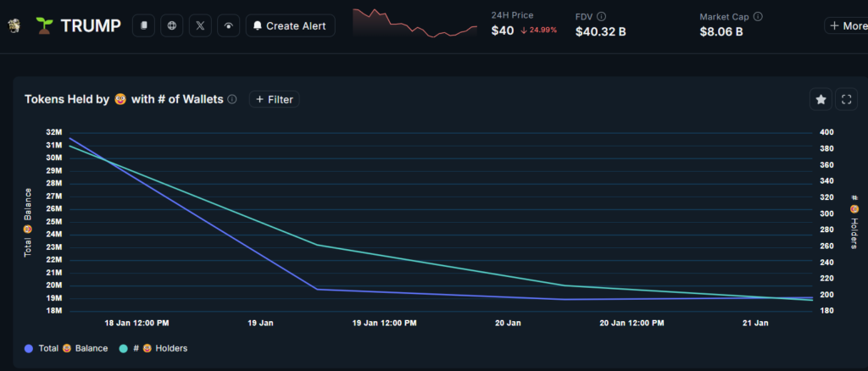Click the 24.99% price change indicator
Screen dimensions: 868x371
coord(538,32)
